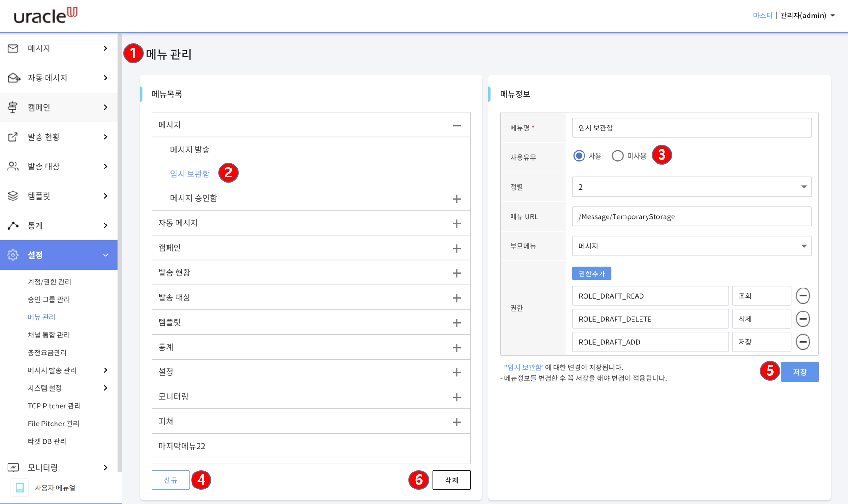Viewport: 848px width, 504px height.
Task: Click the 메시지 envelope icon in sidebar
Action: [x=13, y=48]
